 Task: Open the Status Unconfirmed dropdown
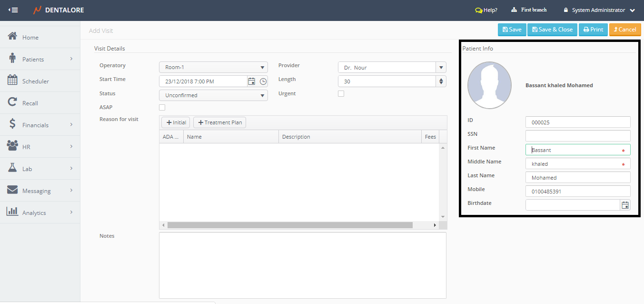pos(213,95)
